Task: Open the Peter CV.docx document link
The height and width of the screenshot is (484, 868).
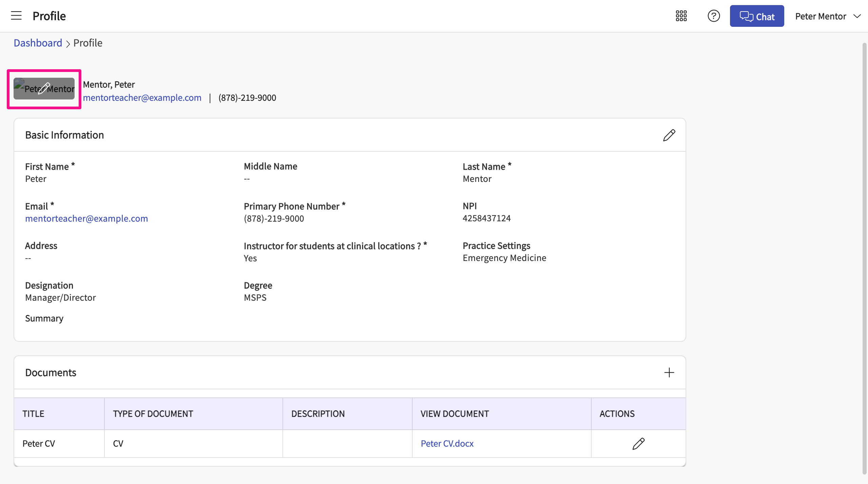Action: [x=447, y=444]
